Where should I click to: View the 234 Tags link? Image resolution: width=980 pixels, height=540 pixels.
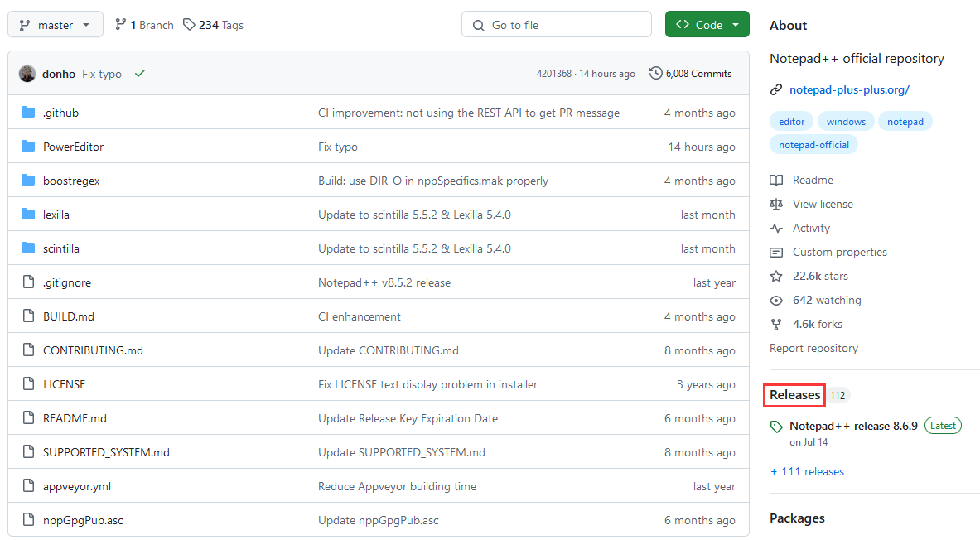point(213,25)
